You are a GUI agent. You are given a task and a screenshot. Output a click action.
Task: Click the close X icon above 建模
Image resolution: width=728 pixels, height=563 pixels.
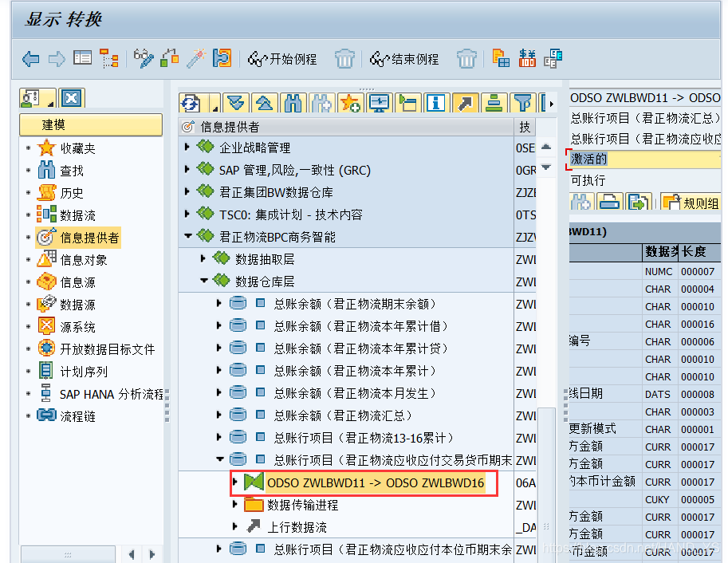coord(72,98)
